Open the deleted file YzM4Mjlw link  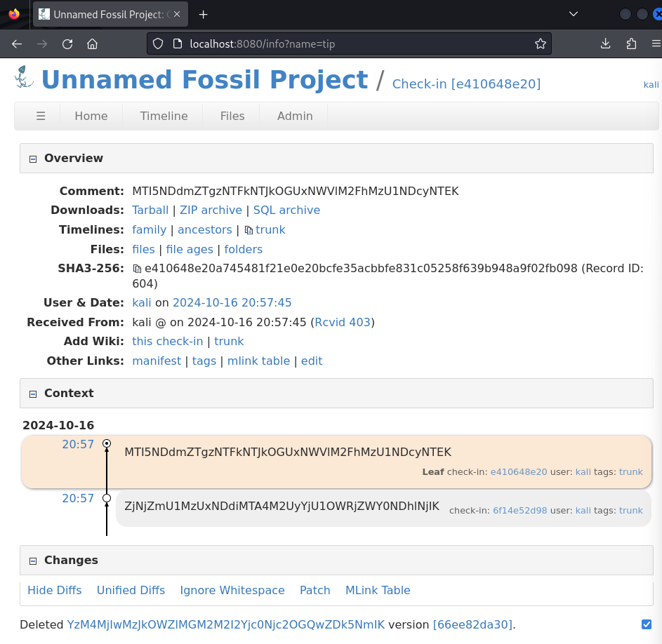point(226,624)
